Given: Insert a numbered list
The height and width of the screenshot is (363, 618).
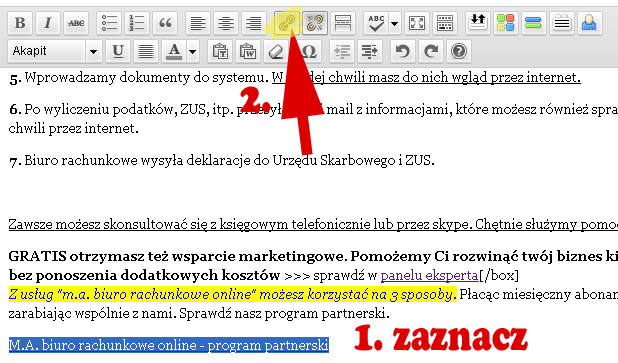Looking at the screenshot, I should pos(137,23).
